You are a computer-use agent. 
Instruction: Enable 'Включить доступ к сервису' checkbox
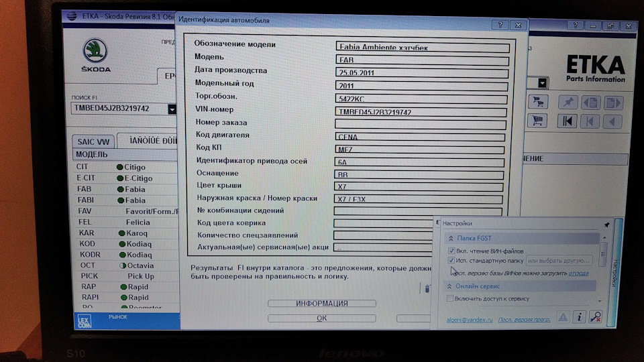[450, 298]
